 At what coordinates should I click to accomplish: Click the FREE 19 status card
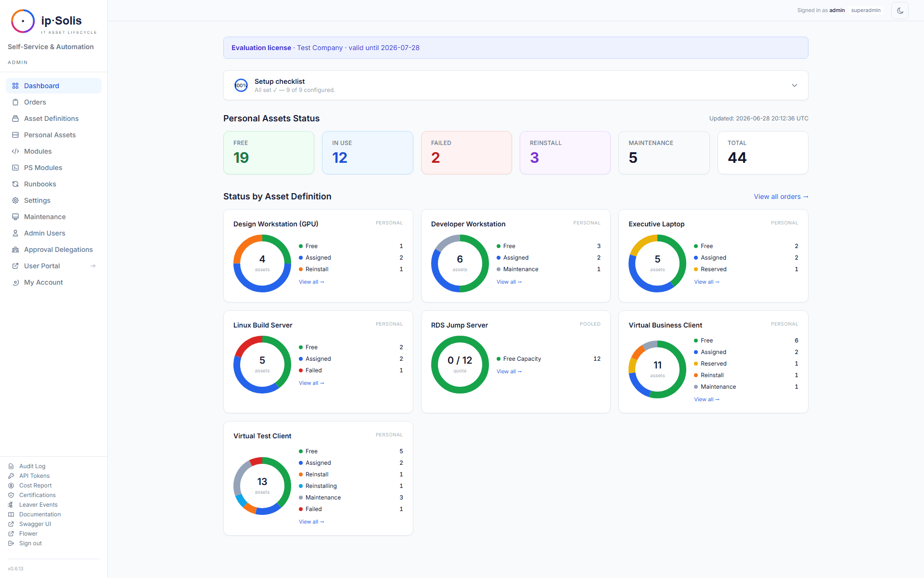click(269, 153)
